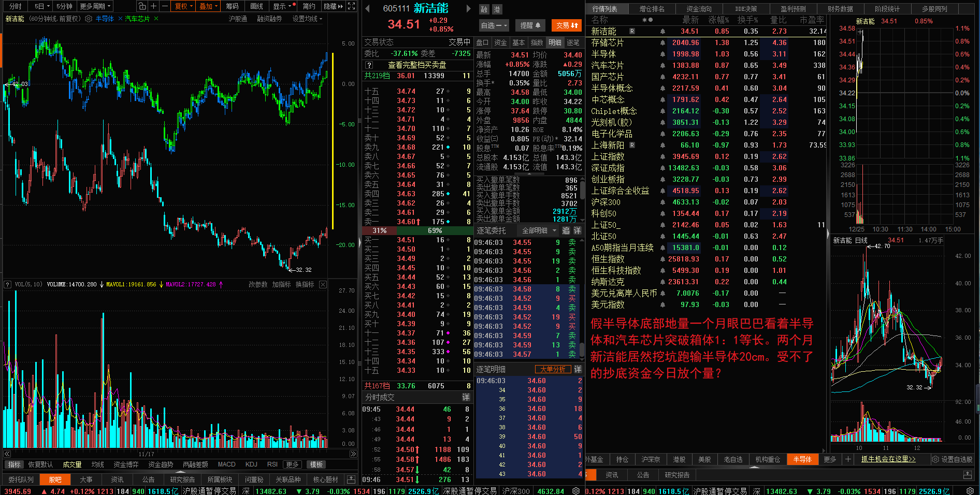Toggle 详 detail option in 逐笔委托 header
980x495 pixels.
[578, 230]
